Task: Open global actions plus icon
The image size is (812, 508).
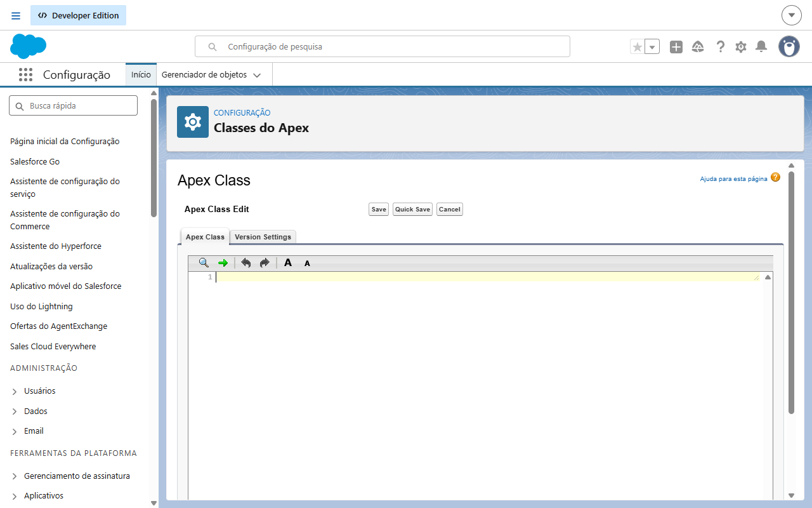Action: pos(676,47)
